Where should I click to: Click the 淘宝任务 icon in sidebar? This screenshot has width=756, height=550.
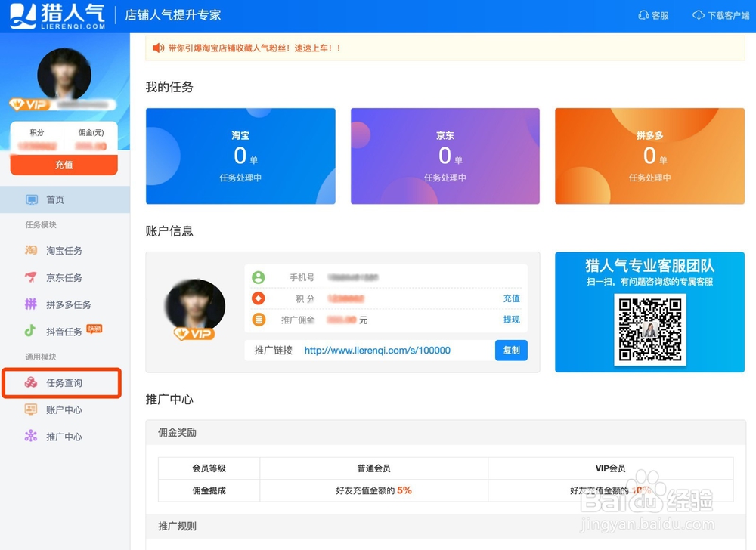click(31, 250)
